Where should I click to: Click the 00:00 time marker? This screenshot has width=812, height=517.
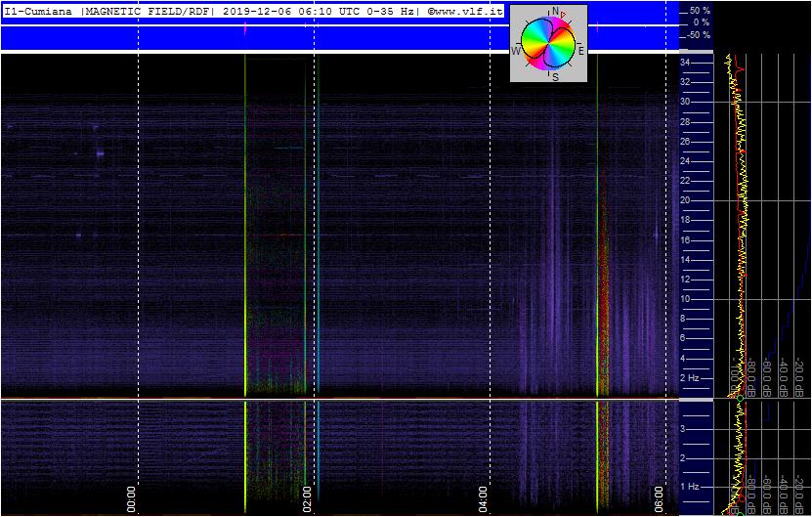click(x=131, y=498)
